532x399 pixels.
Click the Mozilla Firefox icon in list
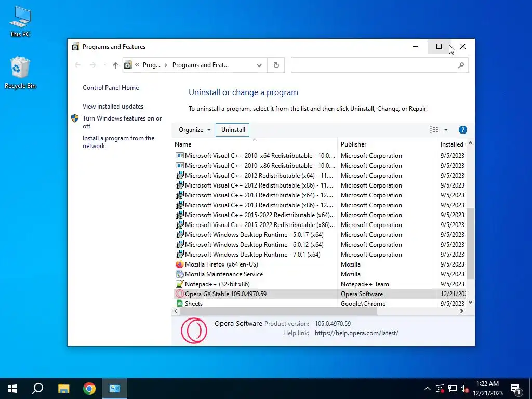coord(179,264)
